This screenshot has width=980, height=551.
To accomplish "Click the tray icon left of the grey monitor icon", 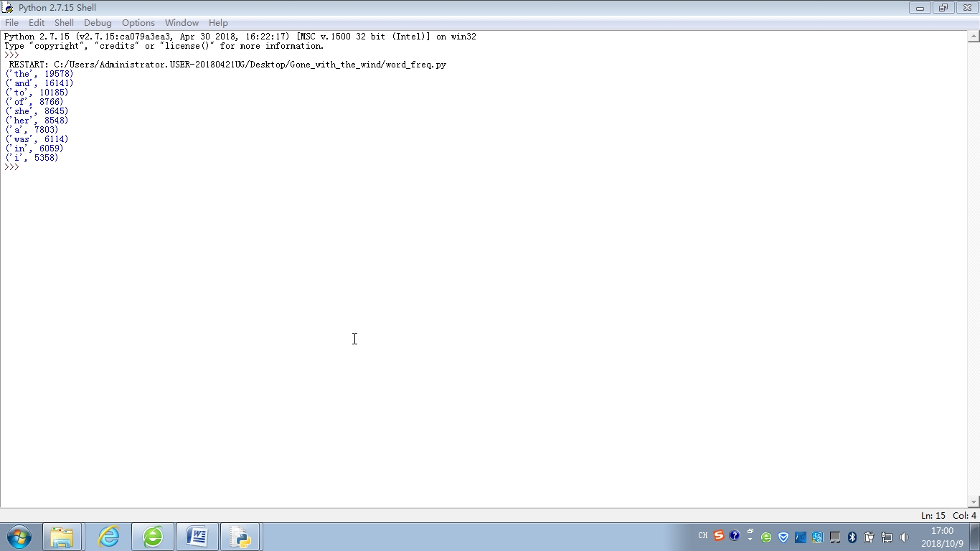I will 818,537.
